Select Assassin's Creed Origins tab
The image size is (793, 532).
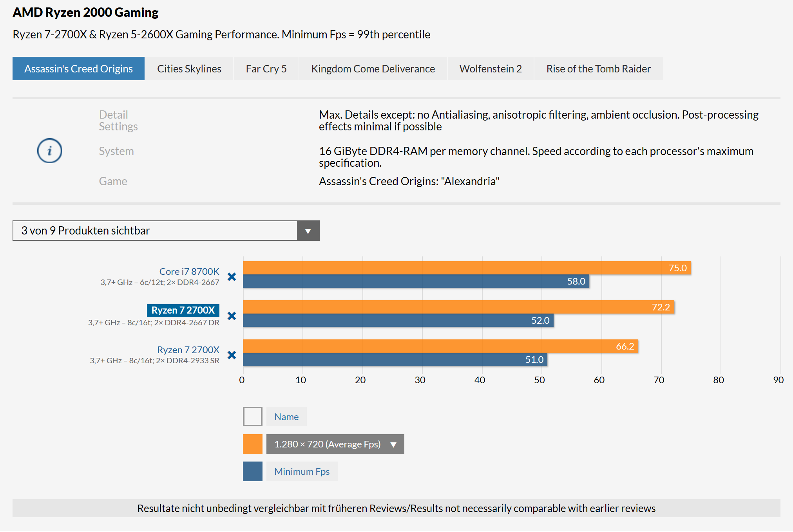[78, 69]
